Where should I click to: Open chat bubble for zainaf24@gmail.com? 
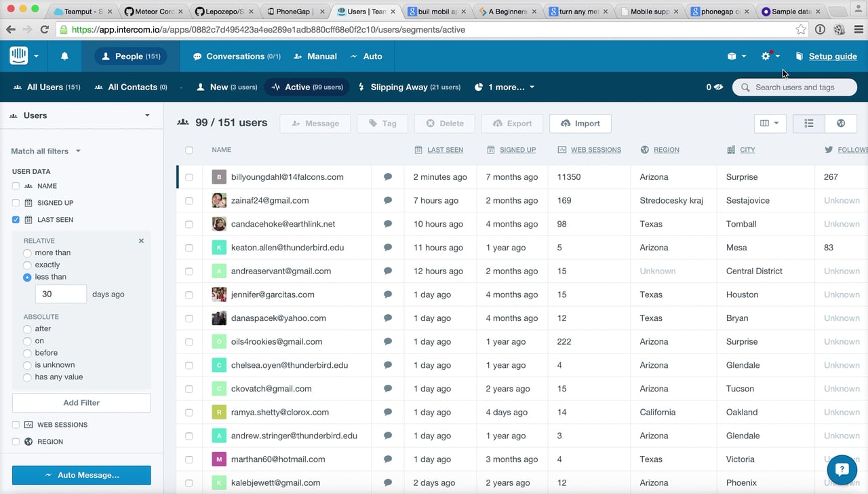click(x=388, y=200)
